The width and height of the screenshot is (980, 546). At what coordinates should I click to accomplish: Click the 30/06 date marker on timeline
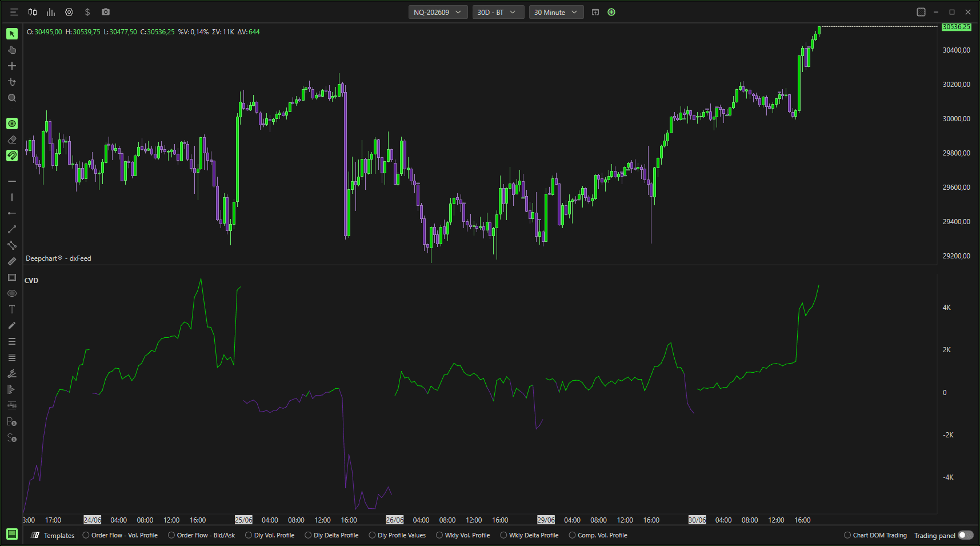click(697, 520)
